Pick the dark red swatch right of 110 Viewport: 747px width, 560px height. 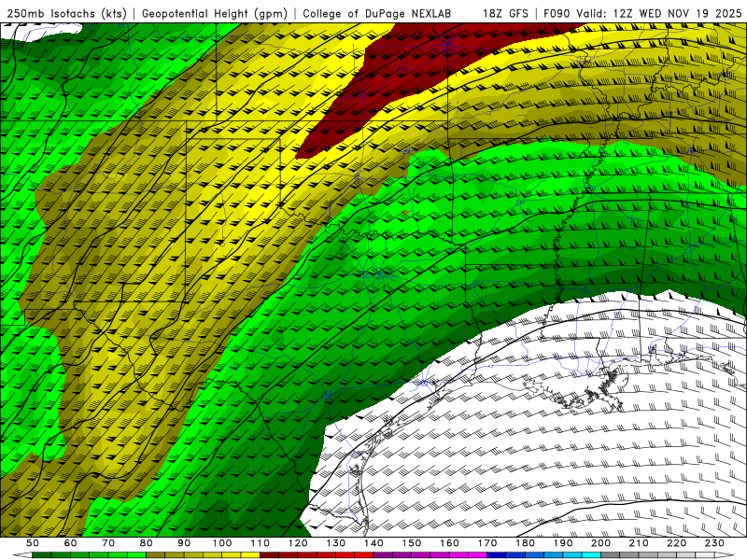click(x=269, y=555)
